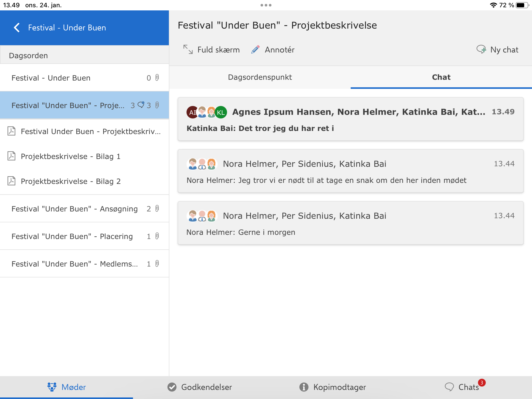Click the Ny chat speech bubble plus icon
The image size is (532, 399).
[x=481, y=49]
